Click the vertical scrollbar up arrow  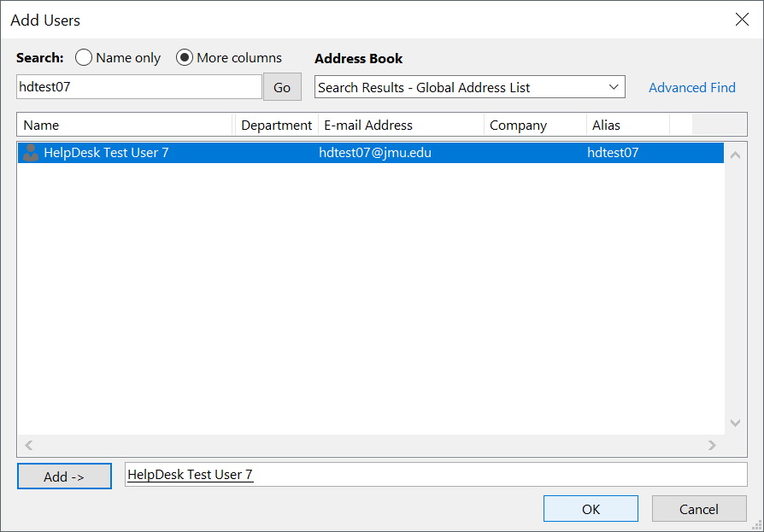[x=735, y=155]
